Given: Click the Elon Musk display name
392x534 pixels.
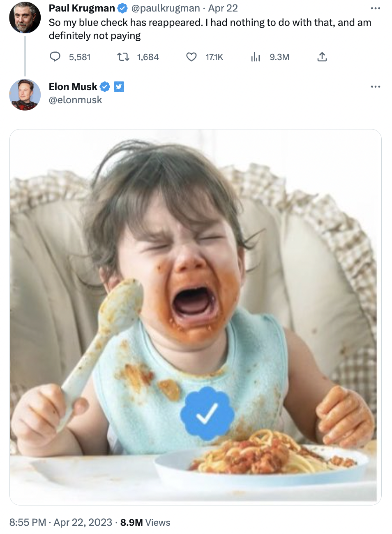Looking at the screenshot, I should tap(73, 87).
